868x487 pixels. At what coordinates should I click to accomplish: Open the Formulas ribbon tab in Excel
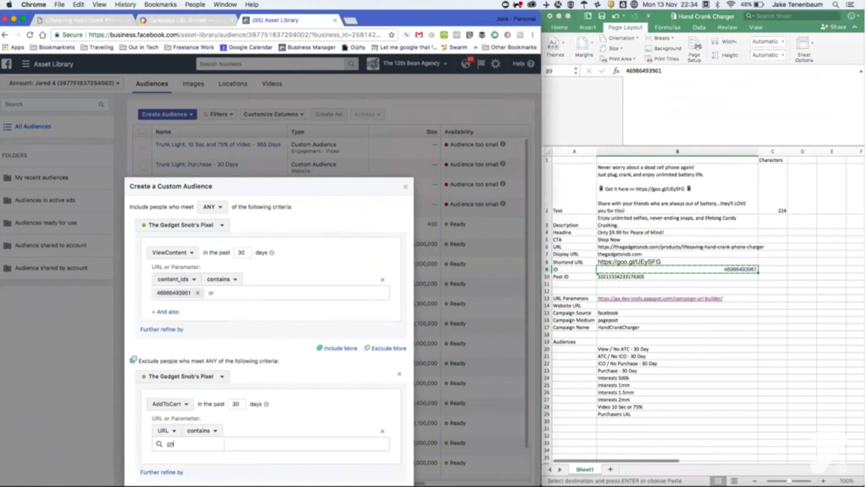coord(667,27)
